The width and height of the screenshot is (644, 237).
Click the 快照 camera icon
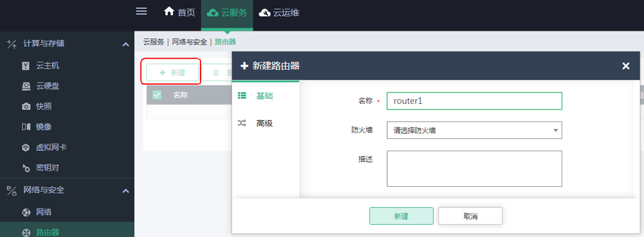tap(26, 106)
